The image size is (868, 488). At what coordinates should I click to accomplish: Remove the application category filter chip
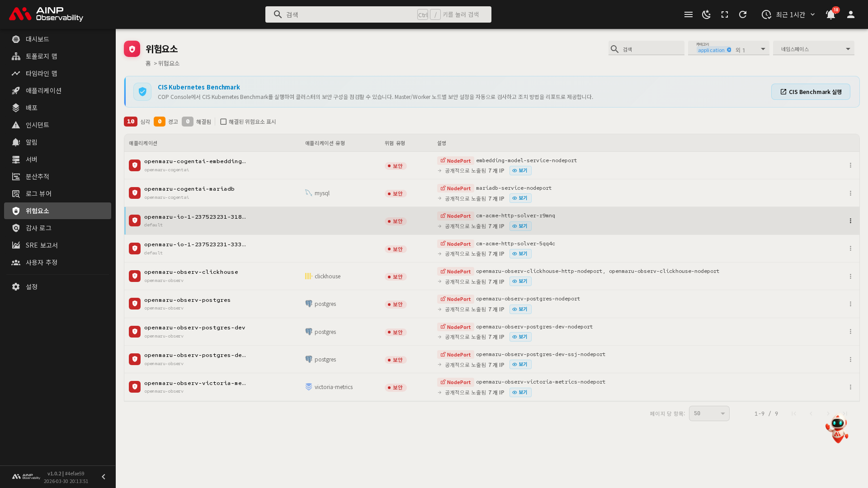729,50
